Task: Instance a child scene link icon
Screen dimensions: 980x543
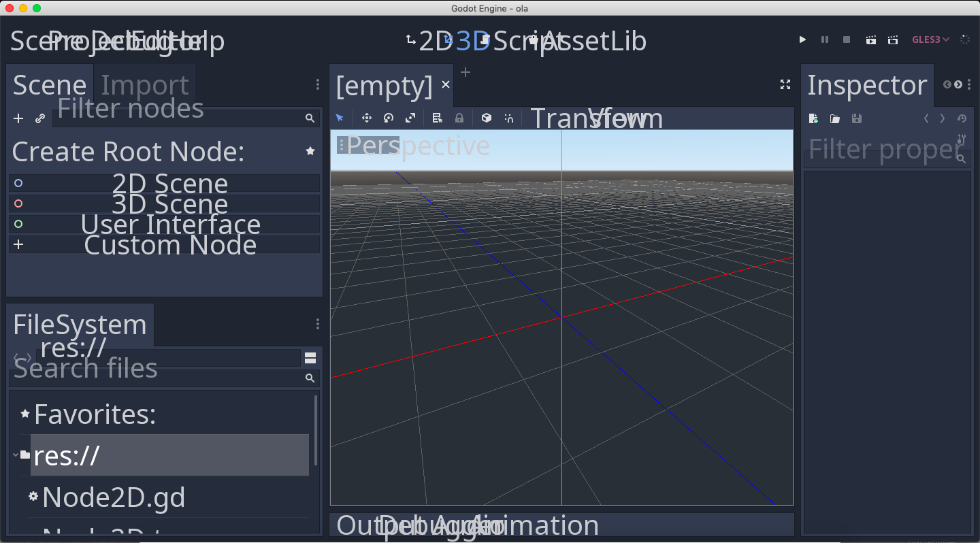Action: 40,118
